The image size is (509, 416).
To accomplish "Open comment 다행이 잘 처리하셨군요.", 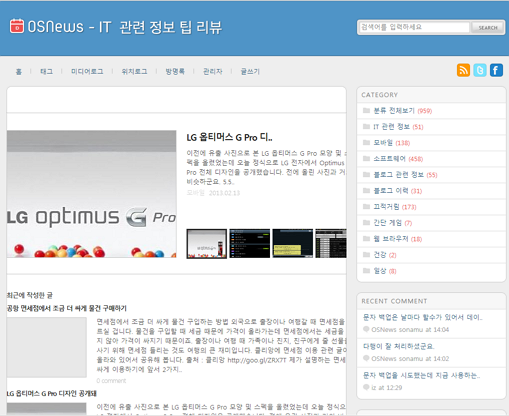I will point(399,346).
